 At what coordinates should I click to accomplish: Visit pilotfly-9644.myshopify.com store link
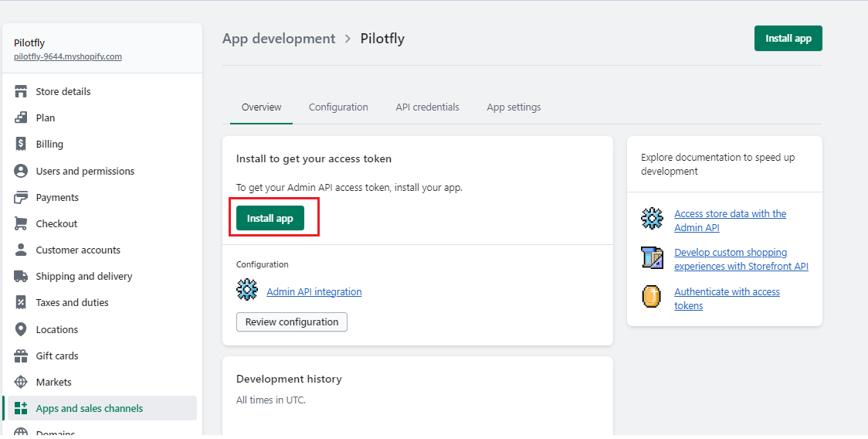click(68, 56)
